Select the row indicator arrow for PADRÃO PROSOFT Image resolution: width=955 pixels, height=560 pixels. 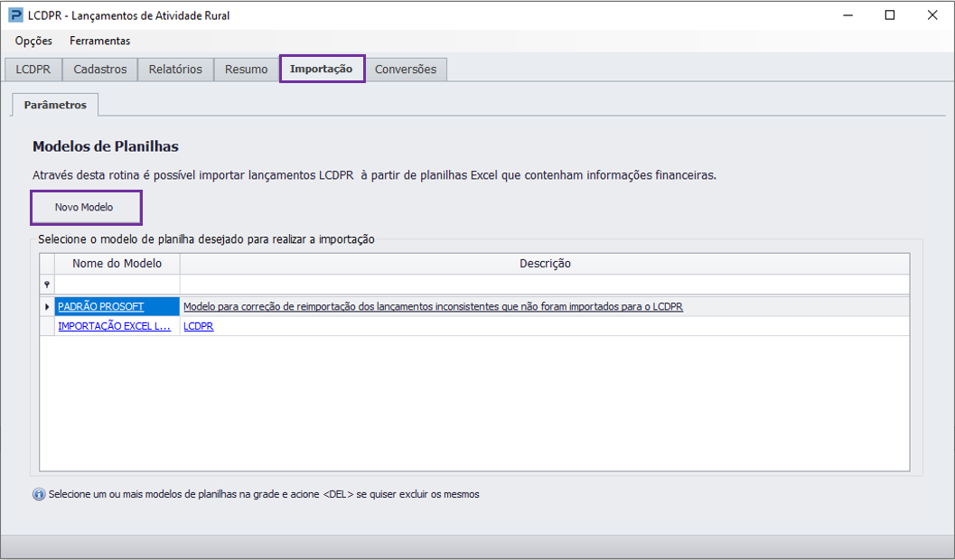tap(47, 307)
